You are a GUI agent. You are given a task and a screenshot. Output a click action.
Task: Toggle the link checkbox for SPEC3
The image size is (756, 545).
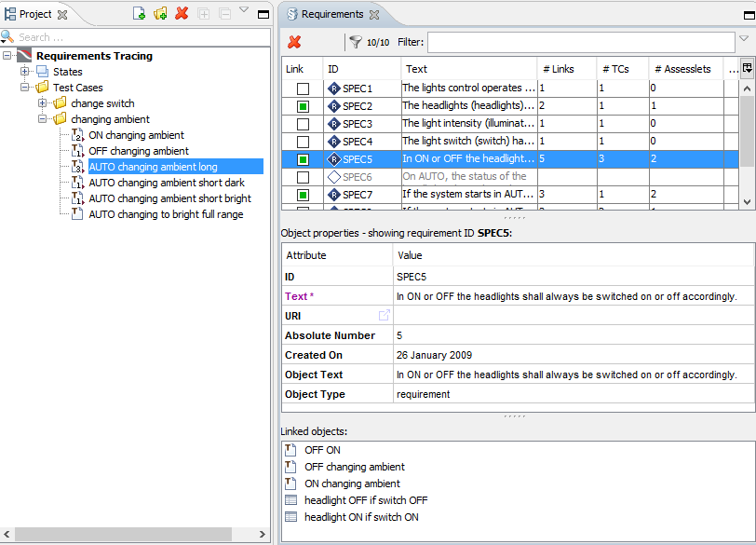pos(303,124)
